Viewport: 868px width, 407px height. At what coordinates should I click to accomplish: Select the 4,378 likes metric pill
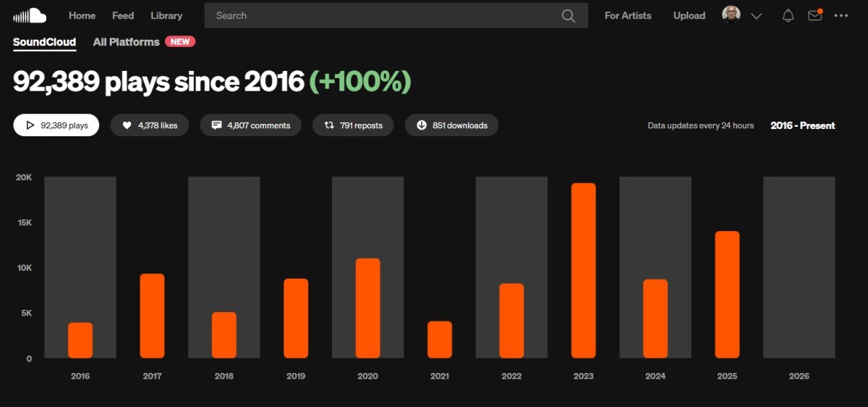pos(150,125)
